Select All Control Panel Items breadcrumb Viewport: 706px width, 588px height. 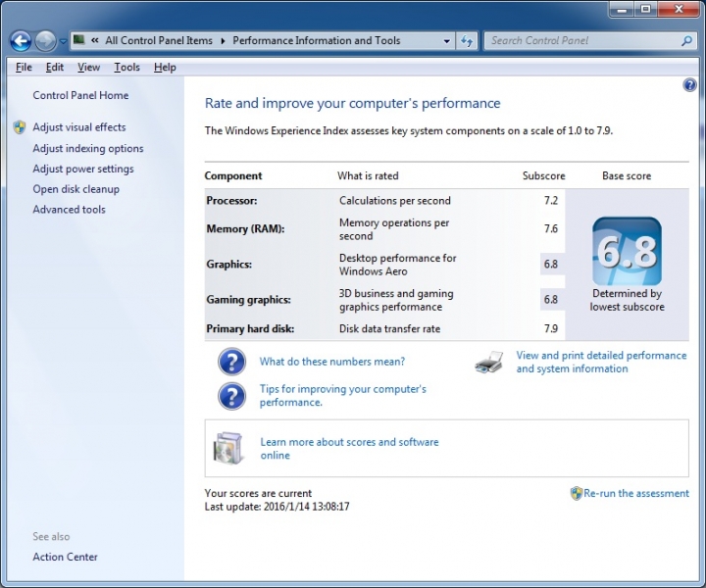click(159, 40)
